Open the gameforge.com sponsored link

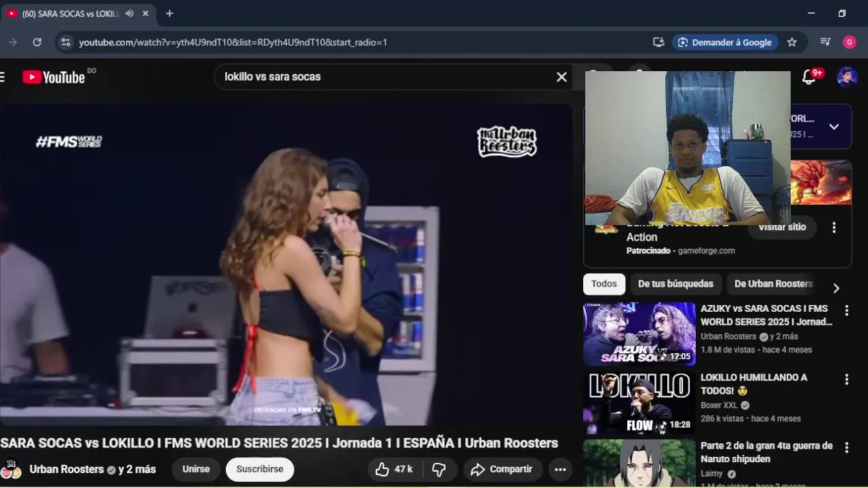706,251
